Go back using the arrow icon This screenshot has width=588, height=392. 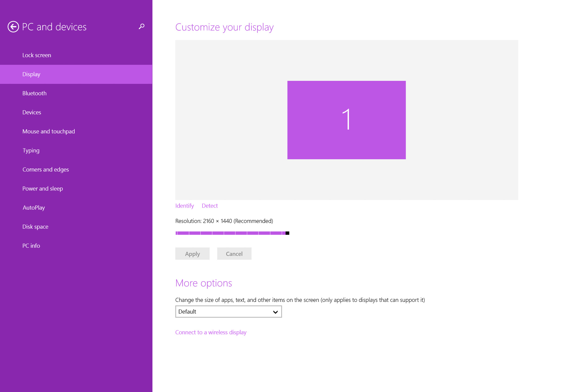[13, 27]
